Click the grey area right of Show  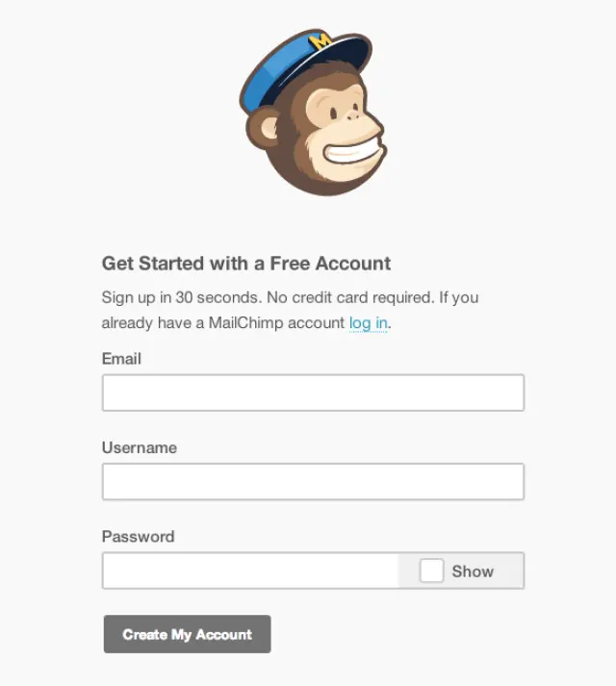pos(510,571)
